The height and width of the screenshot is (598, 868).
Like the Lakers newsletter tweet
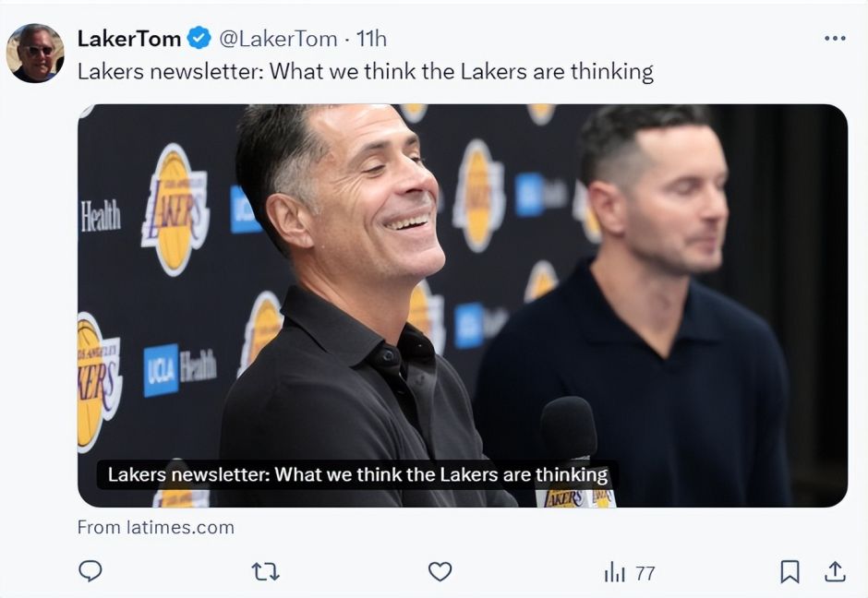(440, 572)
